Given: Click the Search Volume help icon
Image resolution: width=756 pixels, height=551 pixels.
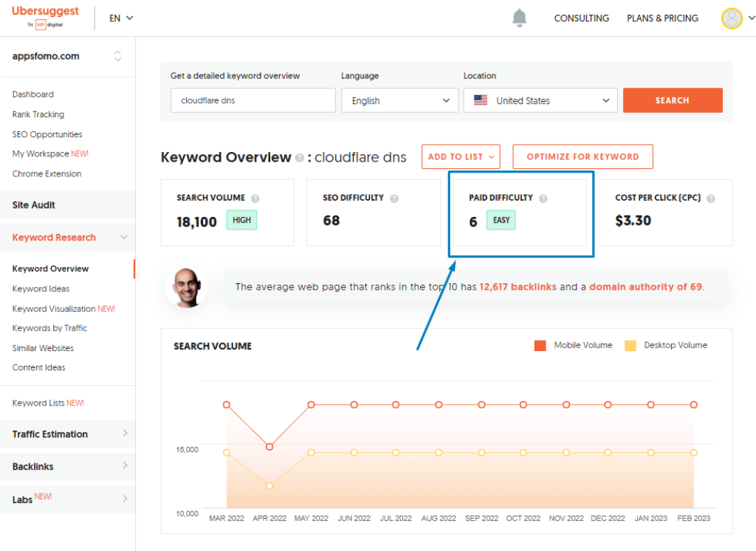Looking at the screenshot, I should coord(255,198).
